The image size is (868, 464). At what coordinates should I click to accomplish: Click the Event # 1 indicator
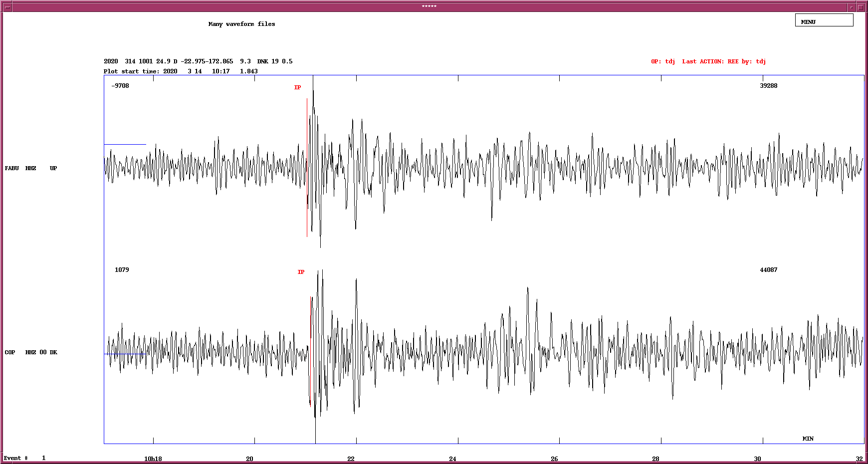(x=23, y=458)
